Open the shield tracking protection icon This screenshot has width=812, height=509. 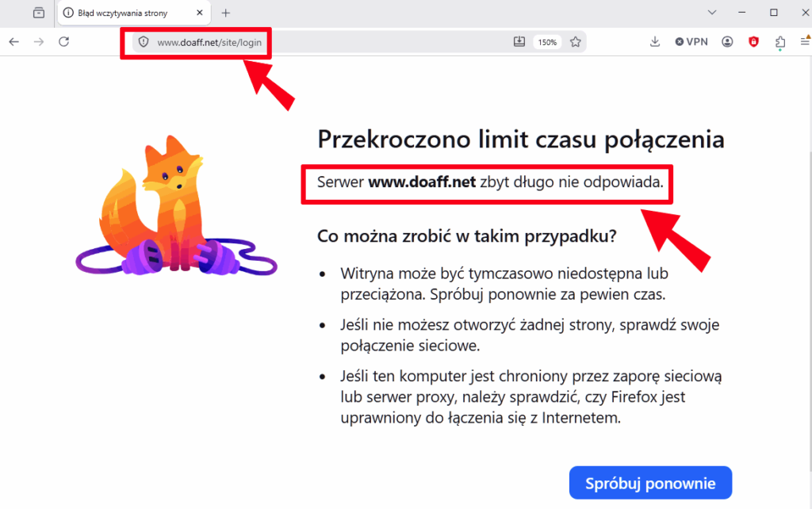click(144, 42)
